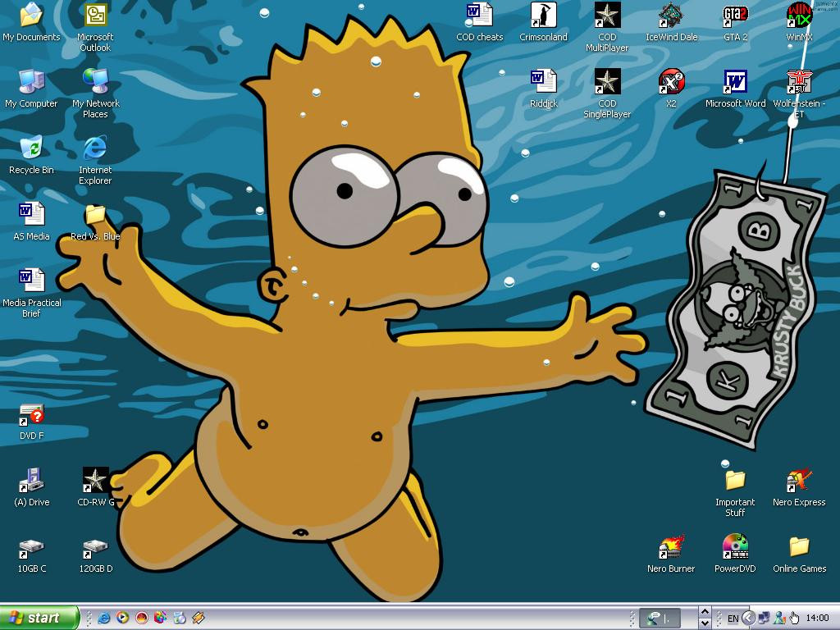The height and width of the screenshot is (630, 840).
Task: Select the Media Practical Brief document
Action: [31, 293]
